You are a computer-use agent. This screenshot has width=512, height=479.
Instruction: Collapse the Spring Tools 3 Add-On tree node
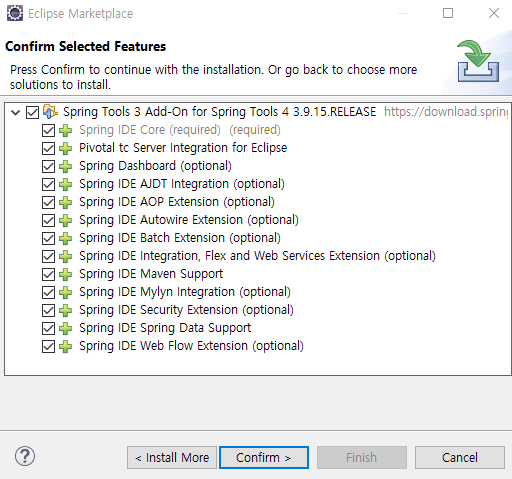pos(15,112)
